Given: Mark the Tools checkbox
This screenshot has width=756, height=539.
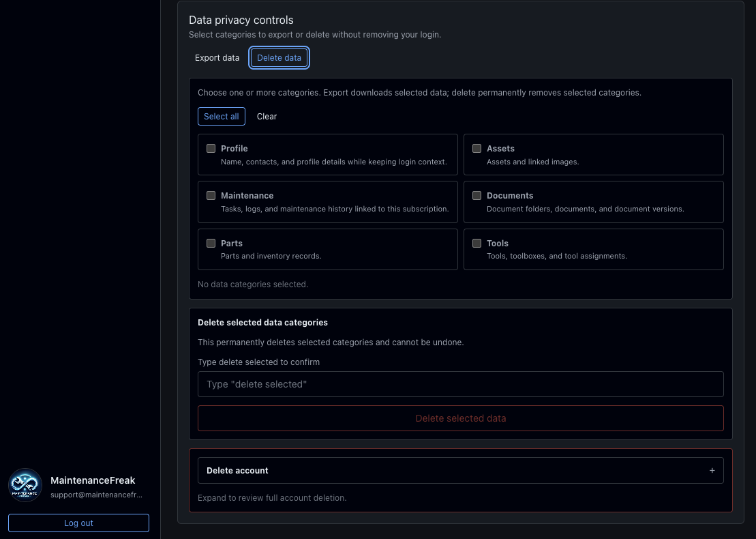Looking at the screenshot, I should (477, 243).
